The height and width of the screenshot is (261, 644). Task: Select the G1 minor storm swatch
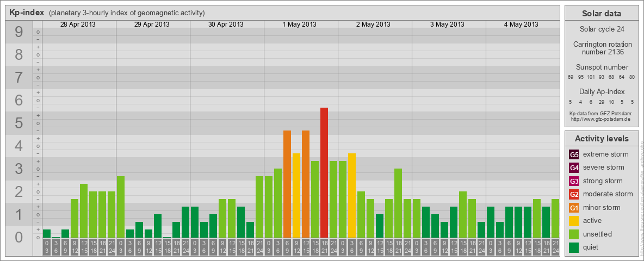(574, 207)
